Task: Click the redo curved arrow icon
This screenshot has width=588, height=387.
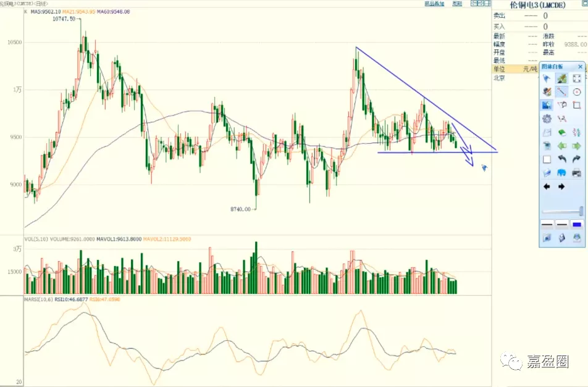Action: (x=577, y=159)
